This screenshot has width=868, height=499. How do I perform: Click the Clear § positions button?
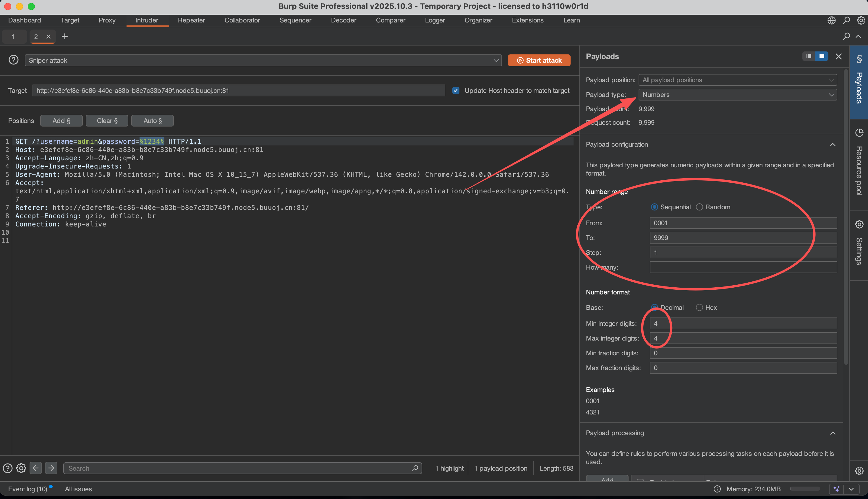tap(107, 121)
